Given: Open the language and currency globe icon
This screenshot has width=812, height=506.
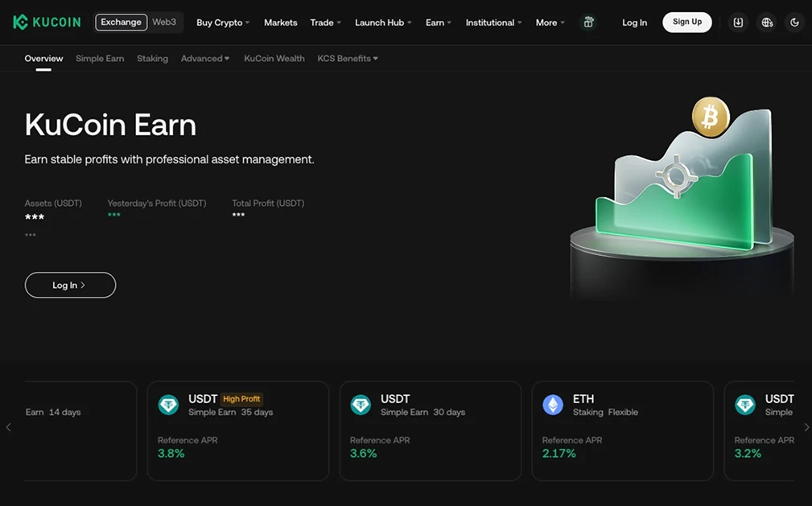Looking at the screenshot, I should [x=767, y=23].
